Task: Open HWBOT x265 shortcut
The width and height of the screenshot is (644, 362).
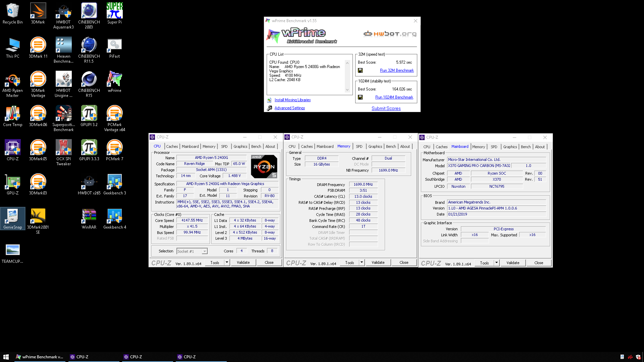Action: (x=89, y=185)
